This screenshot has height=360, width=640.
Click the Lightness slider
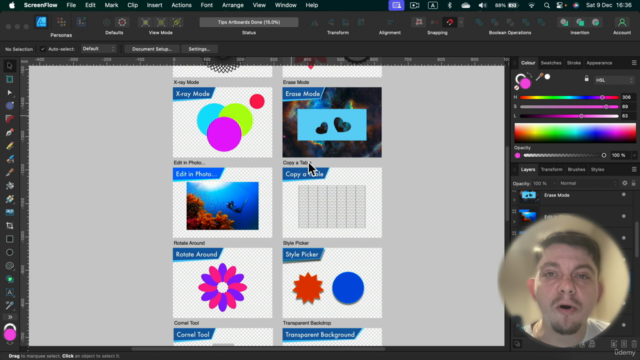click(x=569, y=116)
